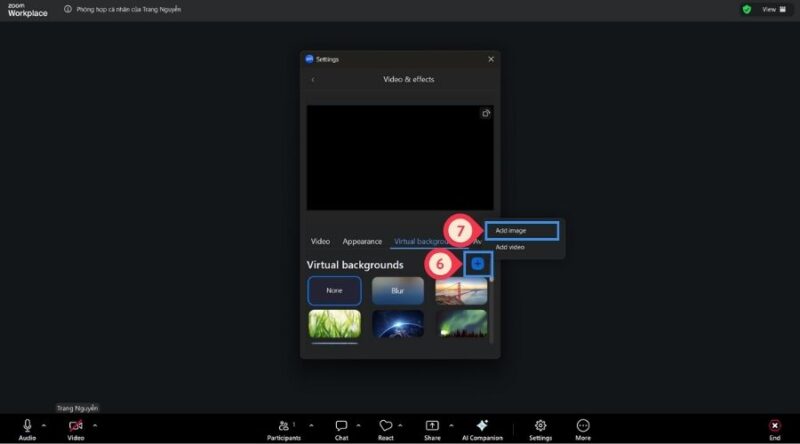This screenshot has height=444, width=800.
Task: Expand video options arrow beside Video
Action: [94, 425]
